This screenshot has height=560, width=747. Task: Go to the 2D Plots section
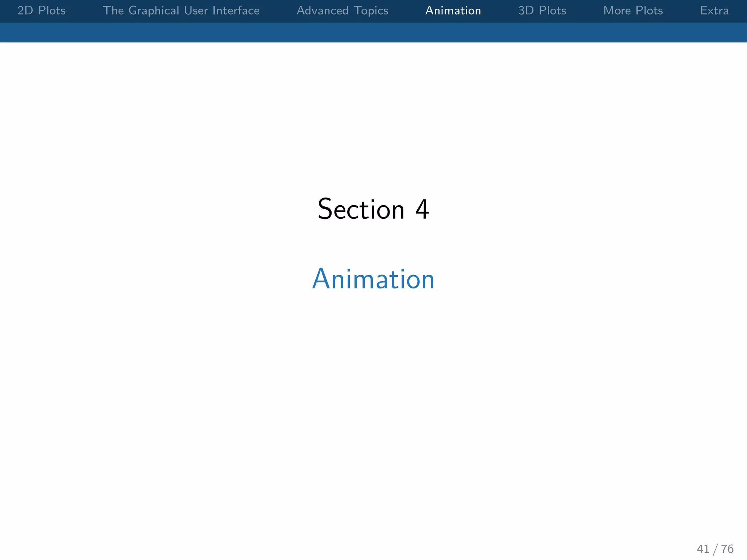coord(42,11)
